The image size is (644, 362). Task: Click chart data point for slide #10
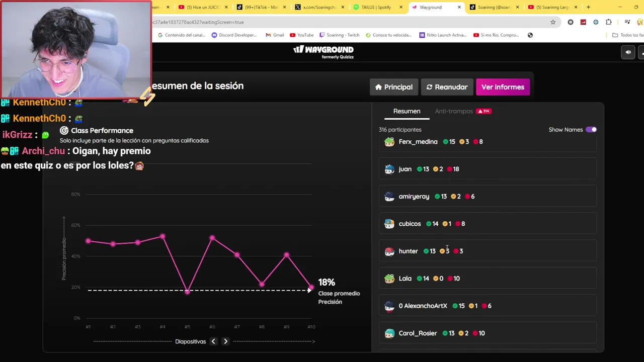click(x=311, y=288)
